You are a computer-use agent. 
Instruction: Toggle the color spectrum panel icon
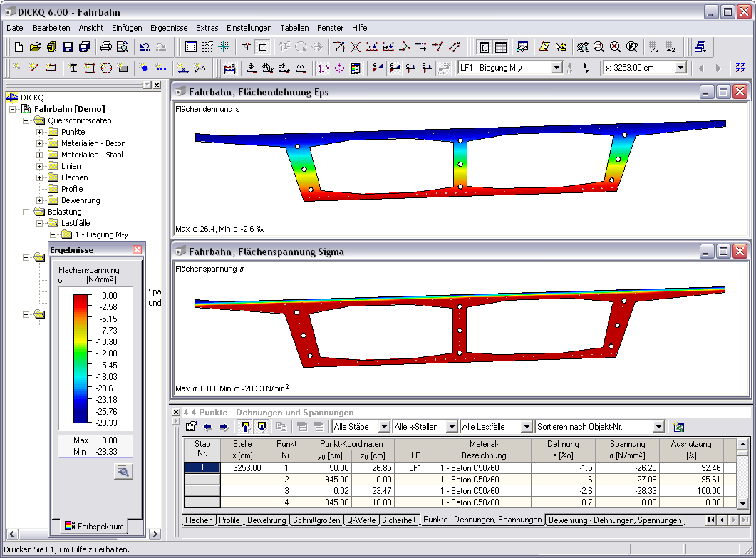356,68
